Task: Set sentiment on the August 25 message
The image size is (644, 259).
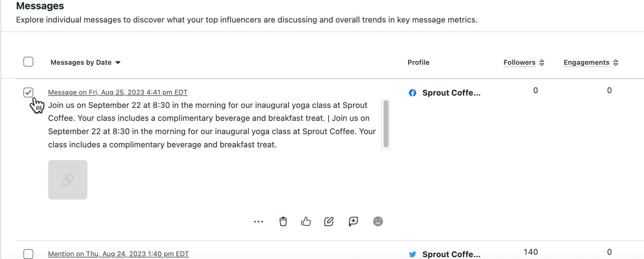Action: [x=378, y=221]
